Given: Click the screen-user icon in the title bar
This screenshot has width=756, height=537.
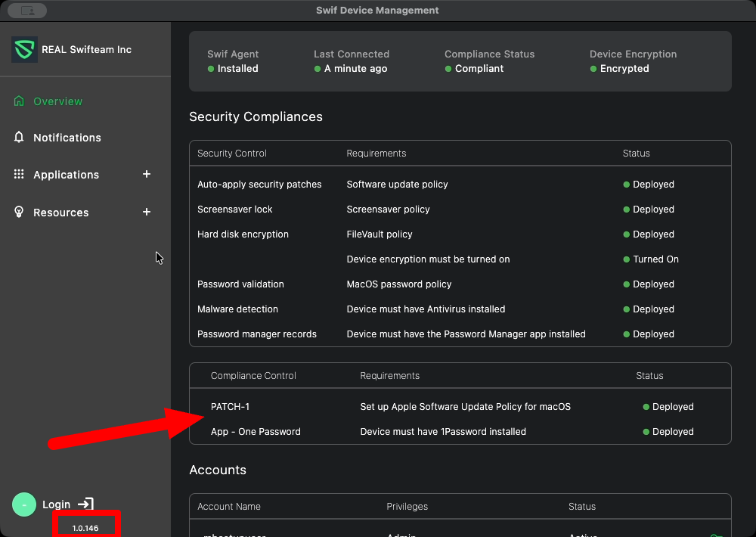Looking at the screenshot, I should (27, 11).
